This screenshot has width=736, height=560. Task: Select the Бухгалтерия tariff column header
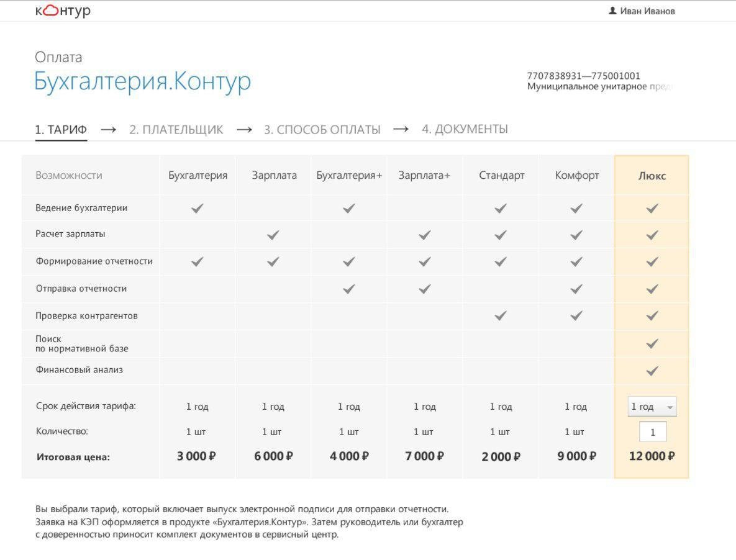tap(198, 176)
